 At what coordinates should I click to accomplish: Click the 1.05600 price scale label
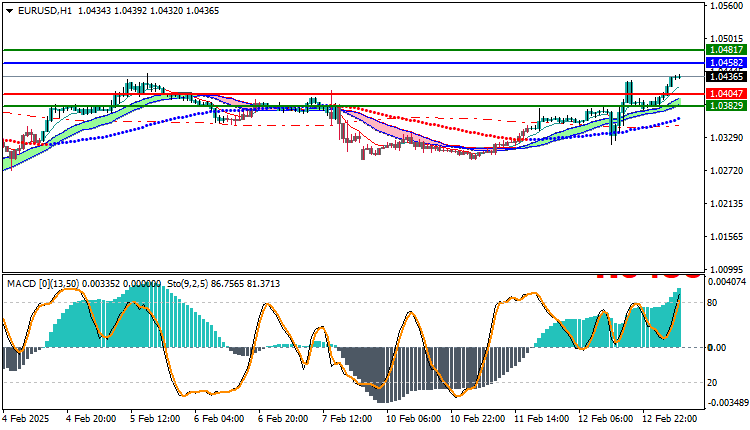727,6
